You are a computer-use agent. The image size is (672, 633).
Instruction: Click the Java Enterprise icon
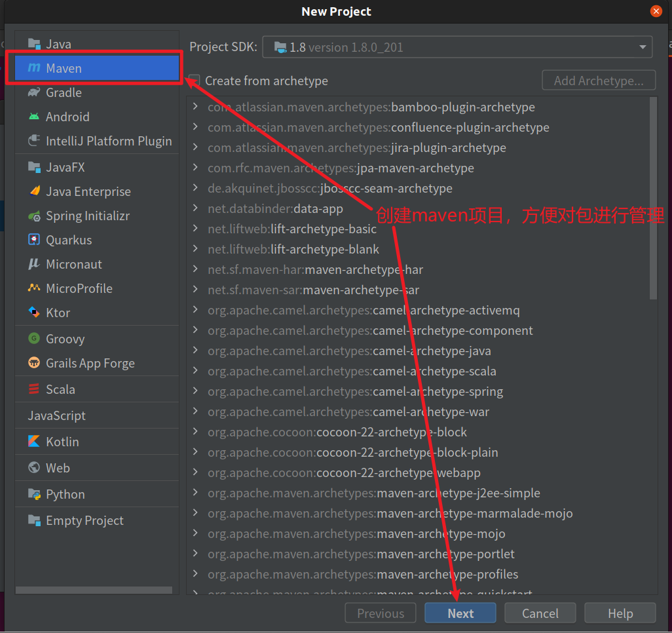pos(34,191)
